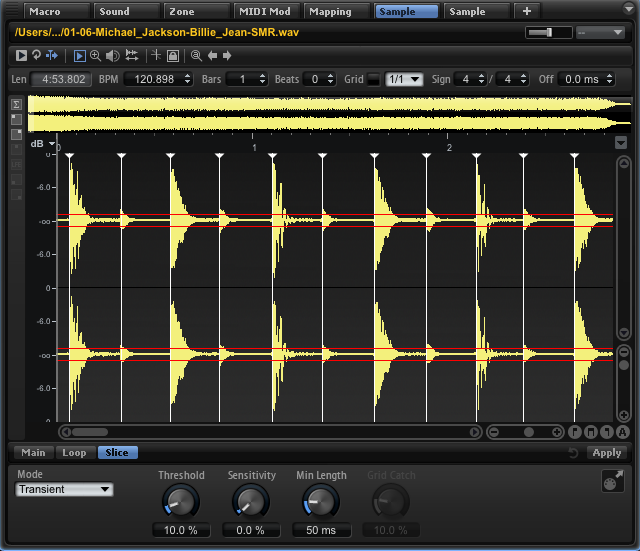
Task: Click the minus zoom-out button
Action: click(493, 432)
